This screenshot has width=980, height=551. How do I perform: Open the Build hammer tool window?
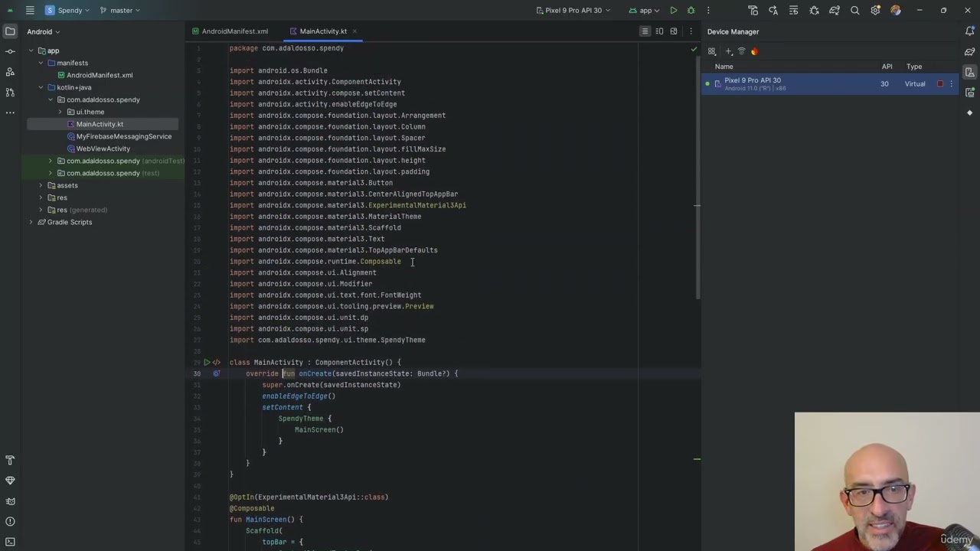point(10,460)
